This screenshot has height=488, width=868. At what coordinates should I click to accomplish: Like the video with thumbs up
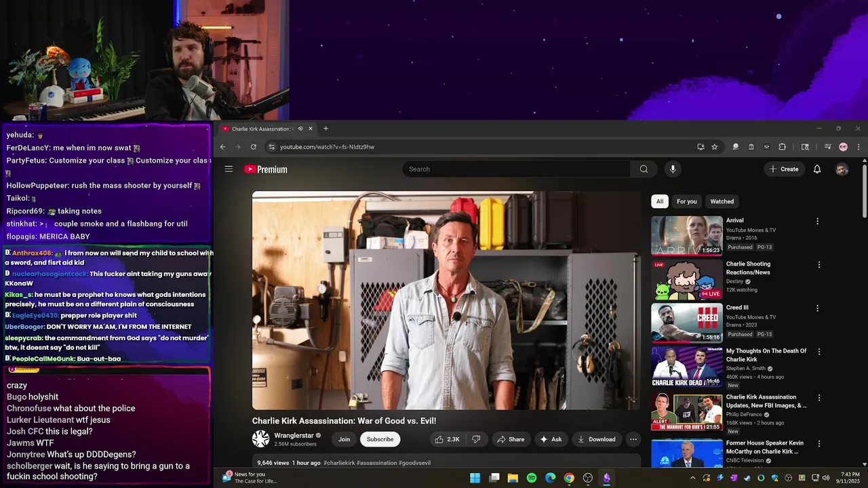(x=448, y=439)
